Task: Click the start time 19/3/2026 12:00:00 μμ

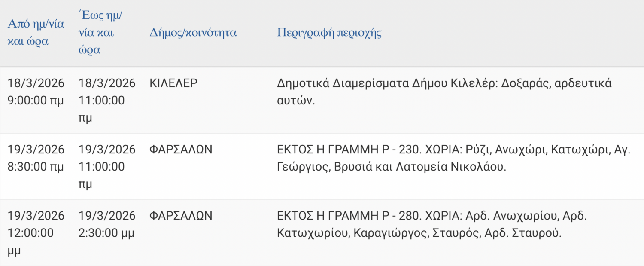Action: [36, 233]
